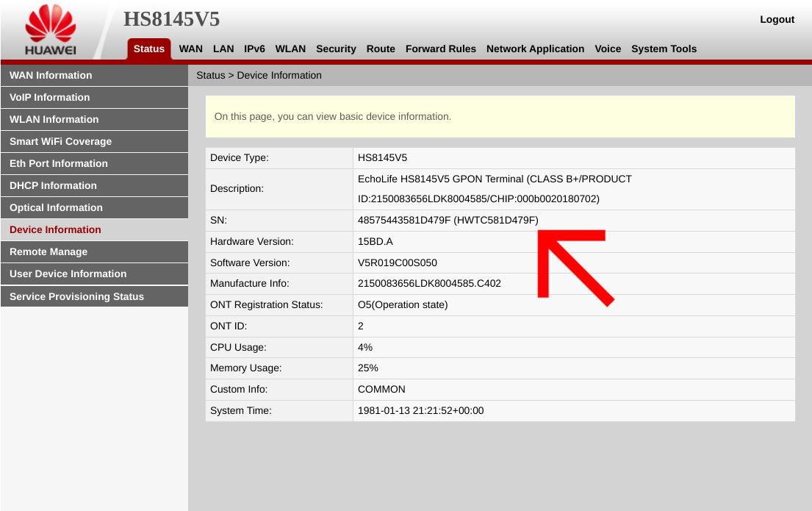Click the Logout link
The image size is (812, 511).
[777, 19]
